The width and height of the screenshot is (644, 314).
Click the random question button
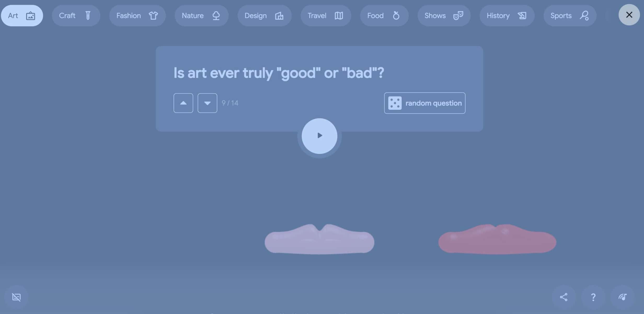pyautogui.click(x=425, y=103)
